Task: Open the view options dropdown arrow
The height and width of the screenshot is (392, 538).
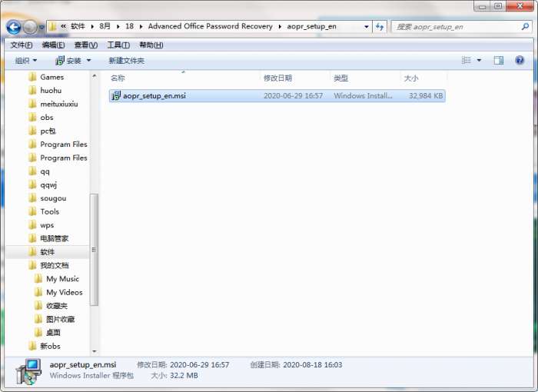Action: pyautogui.click(x=479, y=61)
